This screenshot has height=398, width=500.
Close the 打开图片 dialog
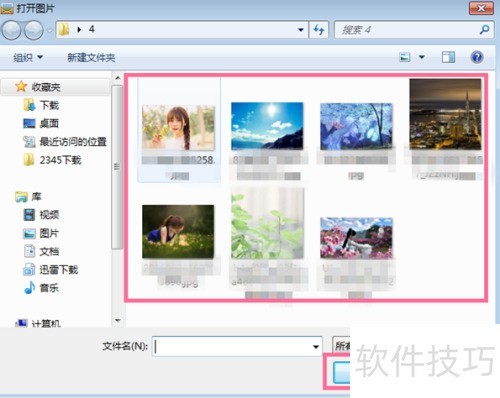tap(481, 8)
